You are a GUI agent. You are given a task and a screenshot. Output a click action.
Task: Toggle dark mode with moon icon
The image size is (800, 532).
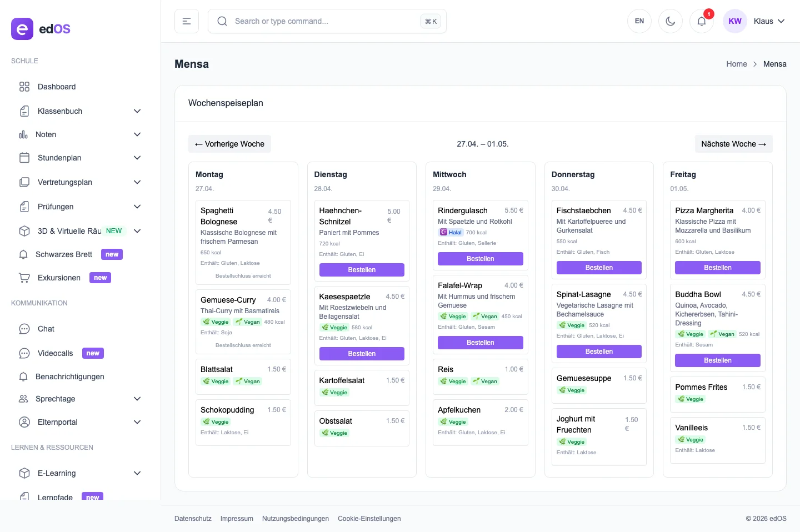click(x=670, y=21)
